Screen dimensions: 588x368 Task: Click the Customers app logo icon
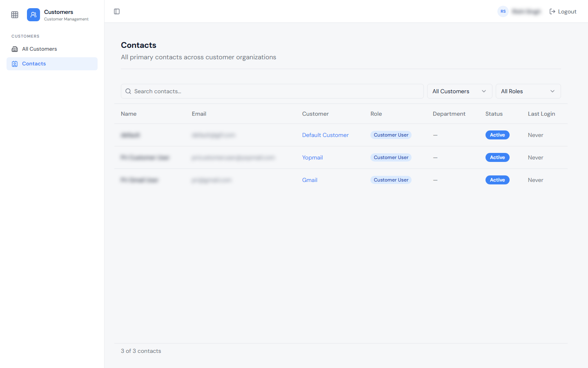point(33,15)
